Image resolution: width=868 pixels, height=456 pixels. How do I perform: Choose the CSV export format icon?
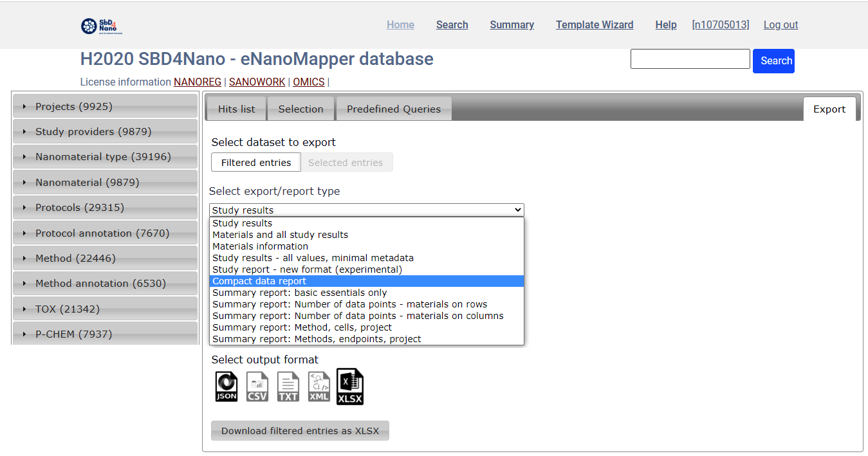tap(257, 386)
